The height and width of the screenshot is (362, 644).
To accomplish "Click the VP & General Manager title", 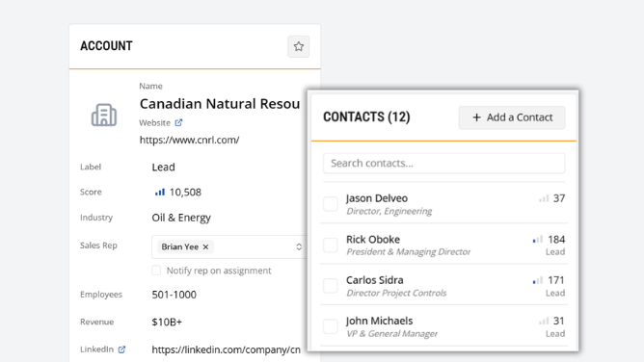I will (391, 334).
